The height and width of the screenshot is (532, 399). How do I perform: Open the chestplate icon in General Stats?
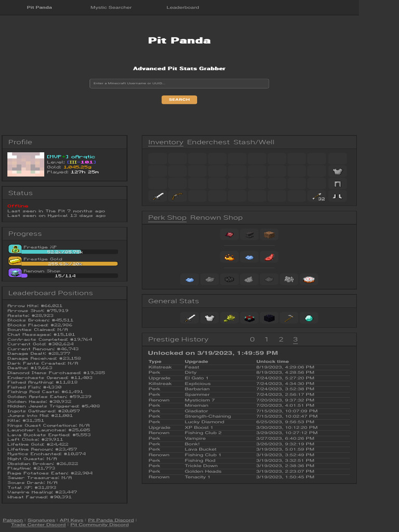(209, 318)
